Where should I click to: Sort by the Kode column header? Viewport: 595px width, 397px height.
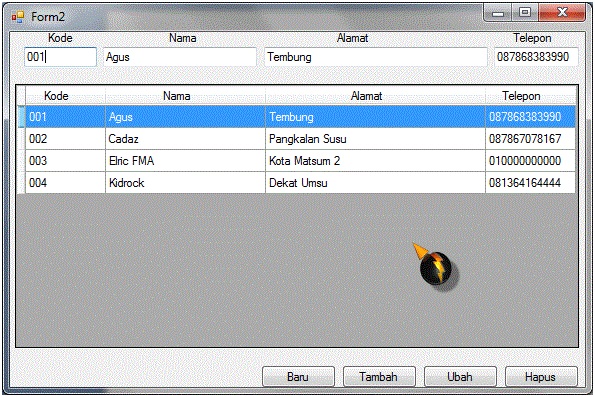click(x=65, y=95)
